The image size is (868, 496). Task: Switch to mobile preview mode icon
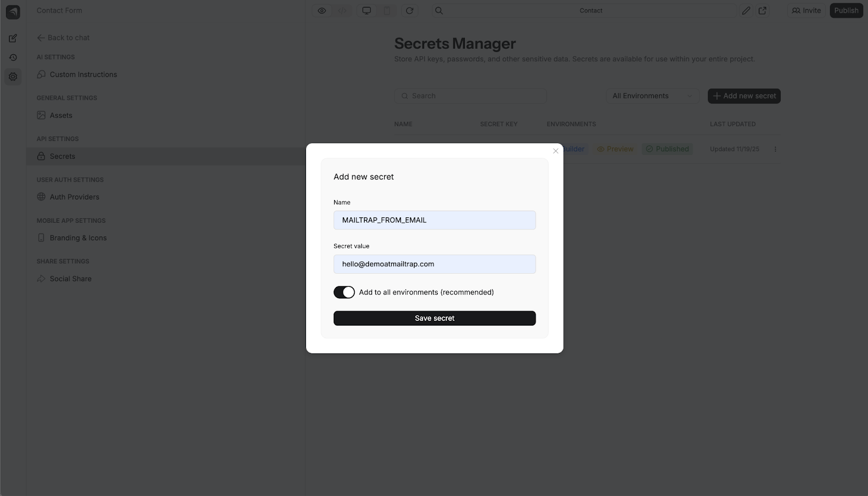coord(386,10)
